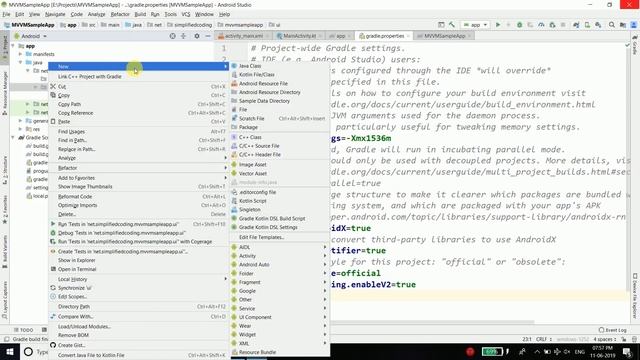The width and height of the screenshot is (640, 360).
Task: Hide the project panel with minus icon
Action: (208, 36)
